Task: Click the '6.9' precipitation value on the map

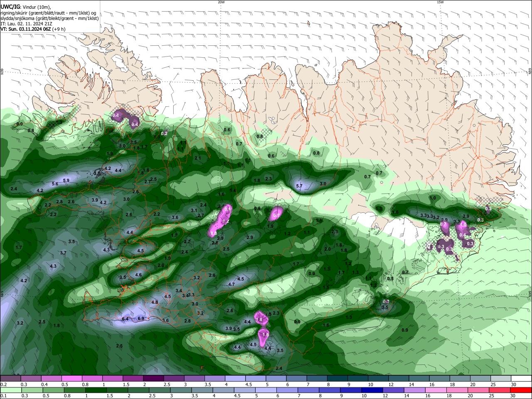Action: (x=140, y=318)
